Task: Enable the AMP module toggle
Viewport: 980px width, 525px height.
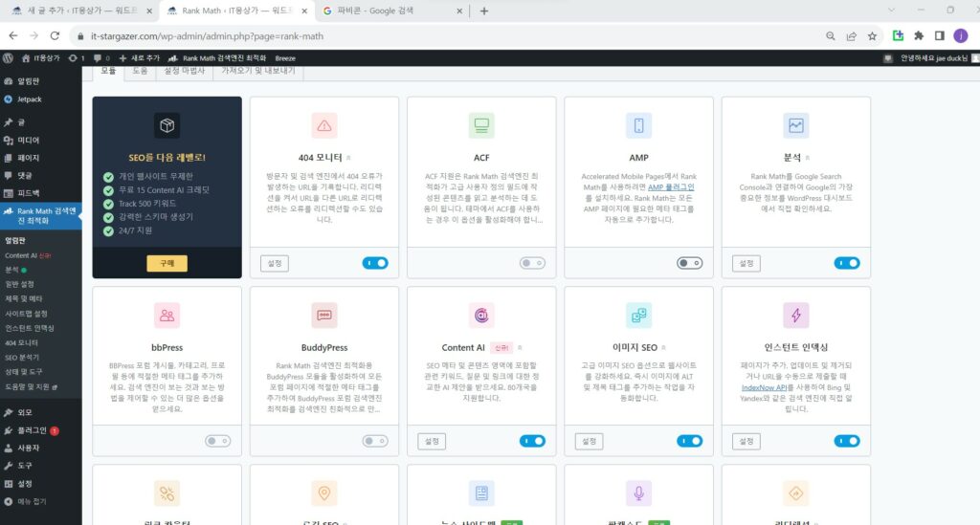Action: tap(689, 263)
